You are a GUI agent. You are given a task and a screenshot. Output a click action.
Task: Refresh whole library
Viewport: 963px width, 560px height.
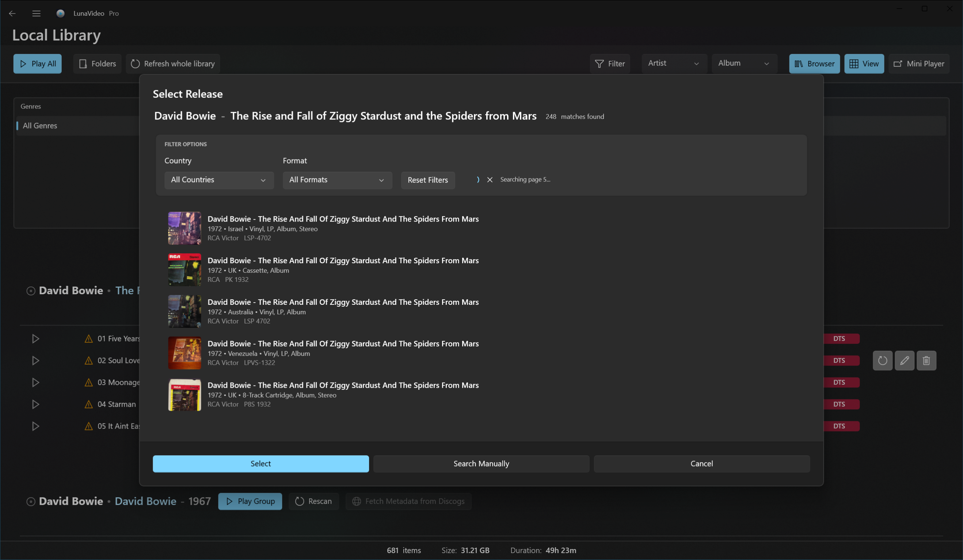pos(173,64)
